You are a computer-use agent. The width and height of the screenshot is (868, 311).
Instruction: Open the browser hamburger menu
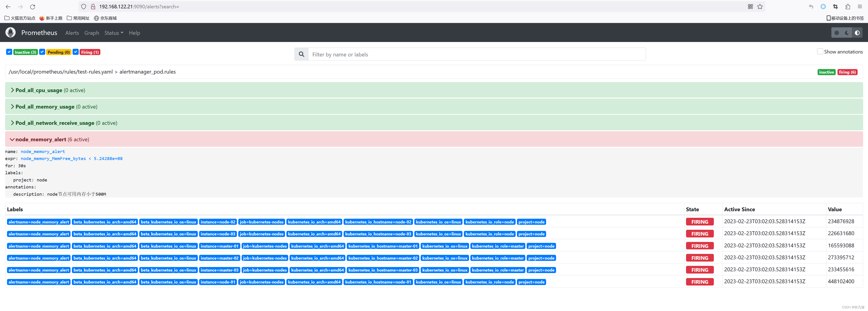point(860,7)
